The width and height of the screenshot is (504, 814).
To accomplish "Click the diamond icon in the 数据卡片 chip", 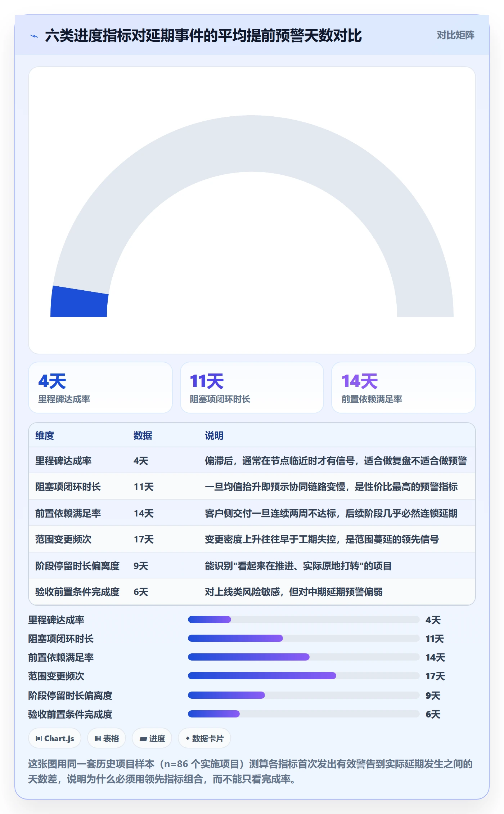I will coord(188,738).
